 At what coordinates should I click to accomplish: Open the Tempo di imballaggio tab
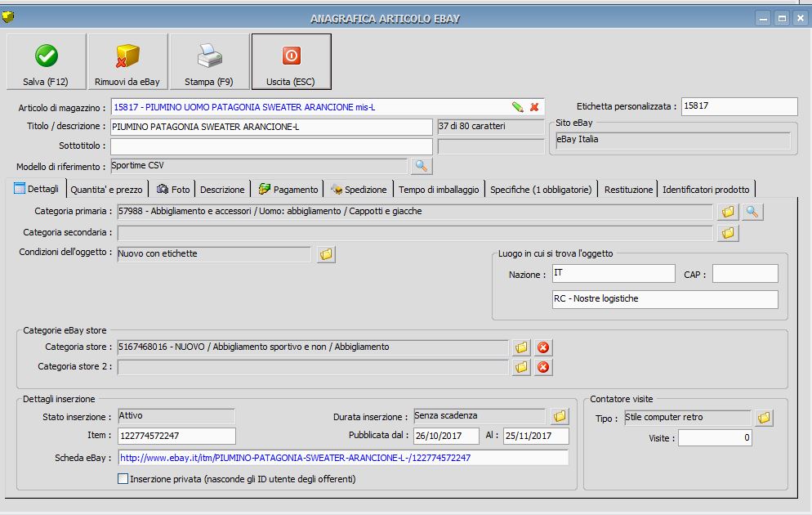[439, 190]
